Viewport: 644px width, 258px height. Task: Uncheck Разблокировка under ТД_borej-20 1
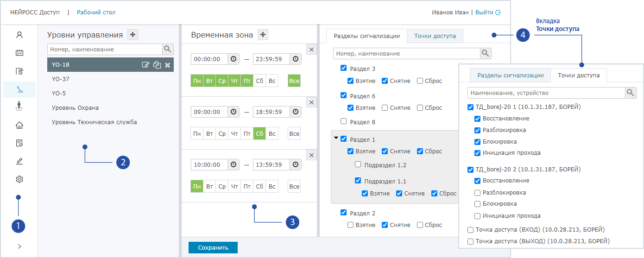477,130
